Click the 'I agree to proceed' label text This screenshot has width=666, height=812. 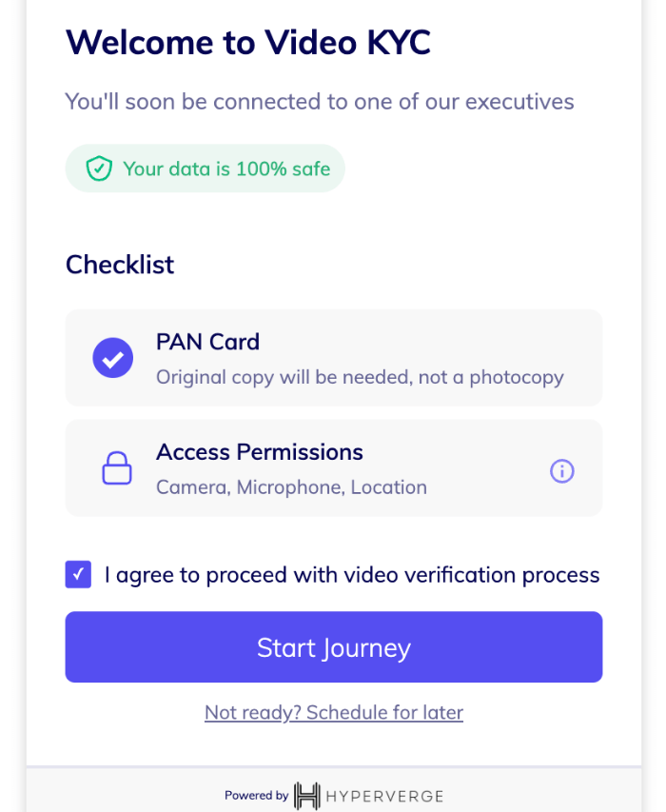point(352,575)
